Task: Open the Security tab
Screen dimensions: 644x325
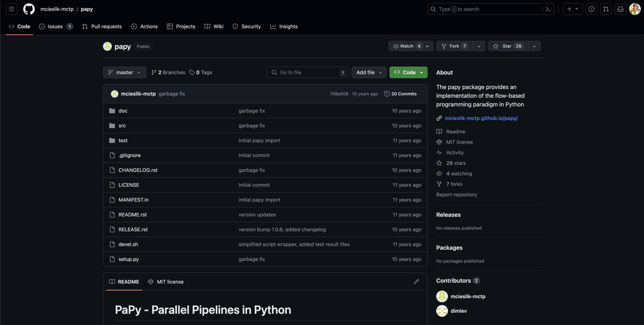Action: point(247,26)
